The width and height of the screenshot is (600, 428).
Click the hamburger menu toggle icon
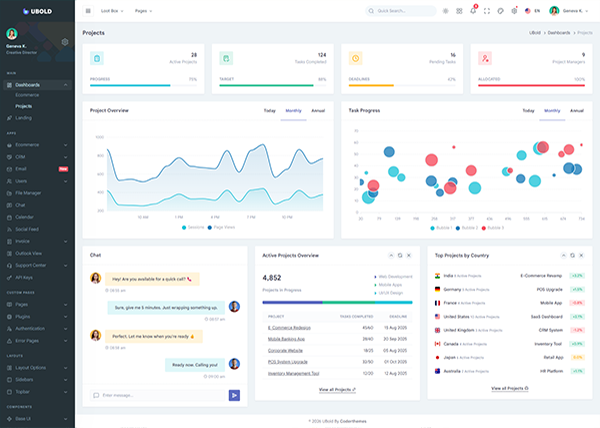(x=88, y=11)
